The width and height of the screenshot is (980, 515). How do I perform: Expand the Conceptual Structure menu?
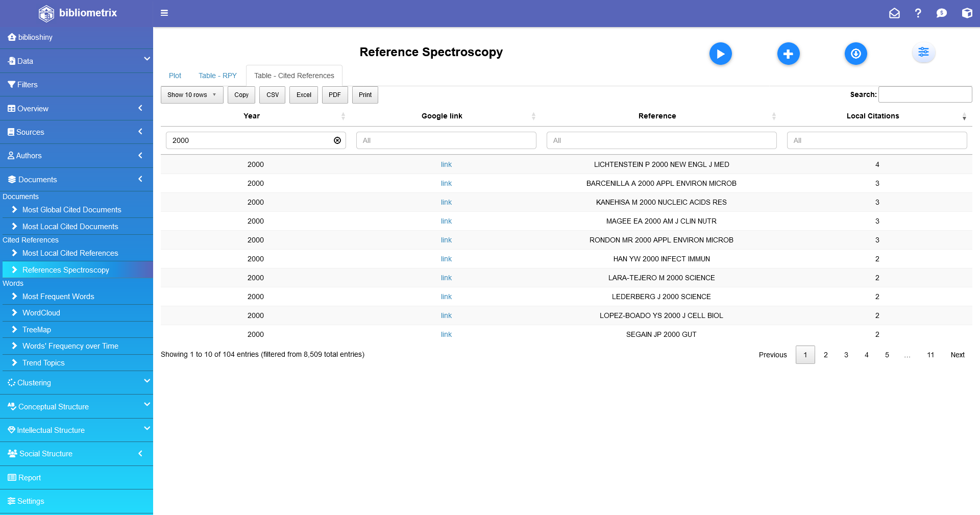[77, 407]
